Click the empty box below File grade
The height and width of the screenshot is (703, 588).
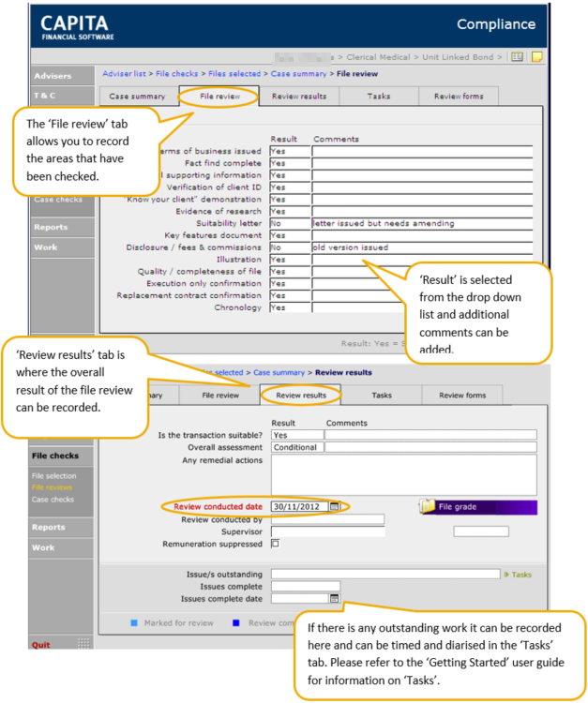(x=481, y=531)
